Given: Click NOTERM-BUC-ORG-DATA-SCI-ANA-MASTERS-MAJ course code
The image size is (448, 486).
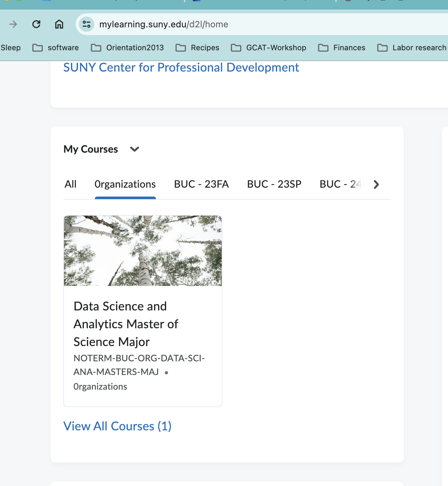Looking at the screenshot, I should pos(139,365).
